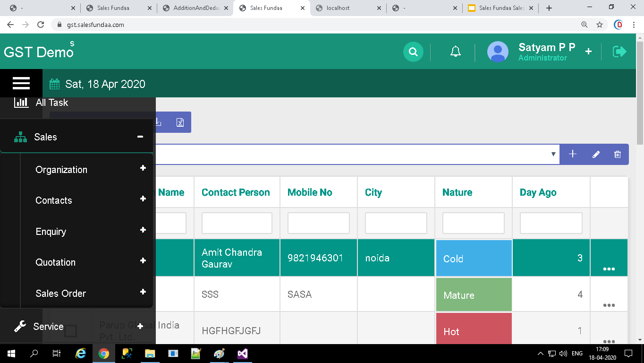Click the blue Cold nature cell

474,259
